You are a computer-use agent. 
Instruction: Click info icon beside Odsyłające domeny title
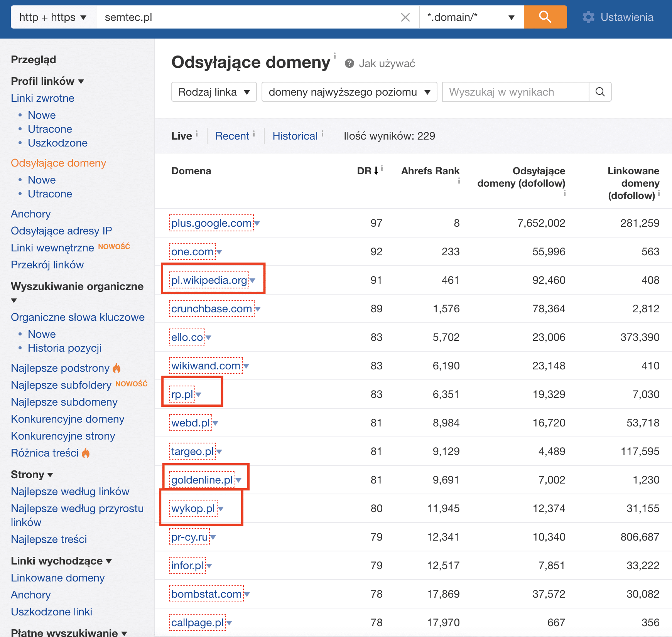coord(334,55)
